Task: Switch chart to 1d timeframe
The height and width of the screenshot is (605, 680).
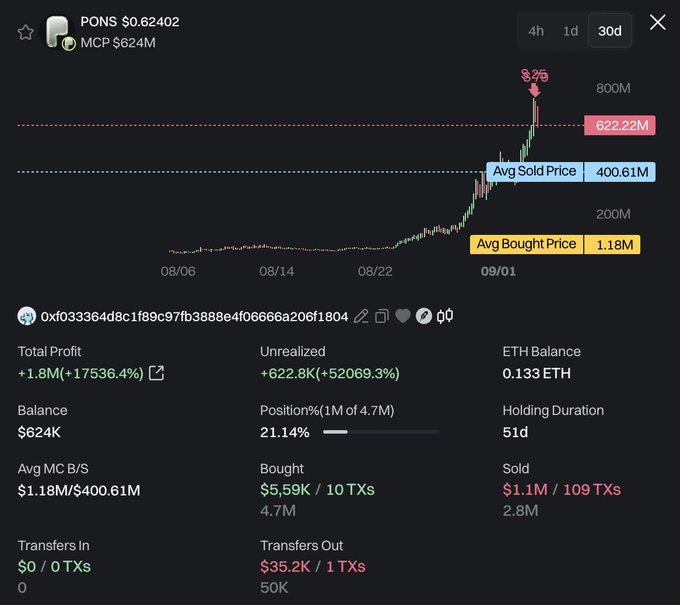Action: point(571,31)
